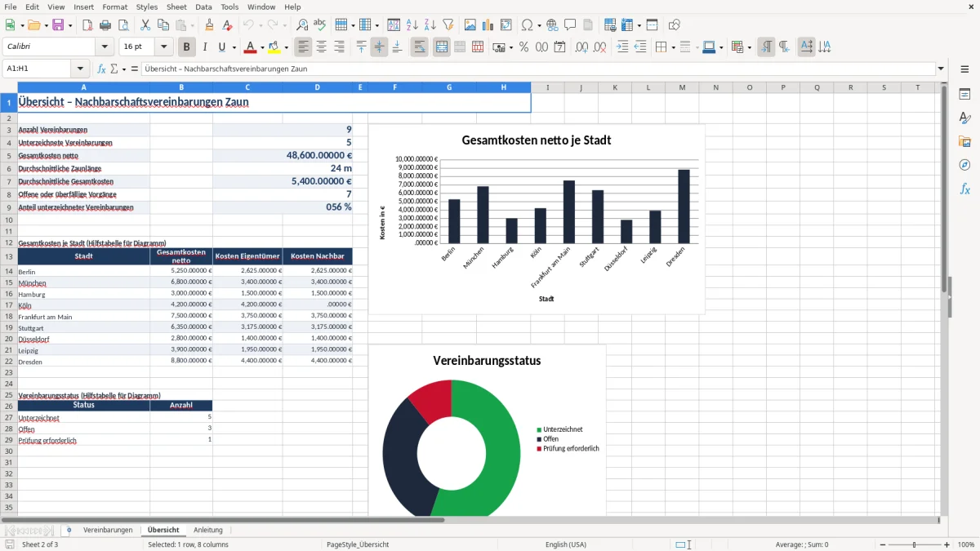Open the Styles menu
This screenshot has height=551, width=980.
[147, 7]
